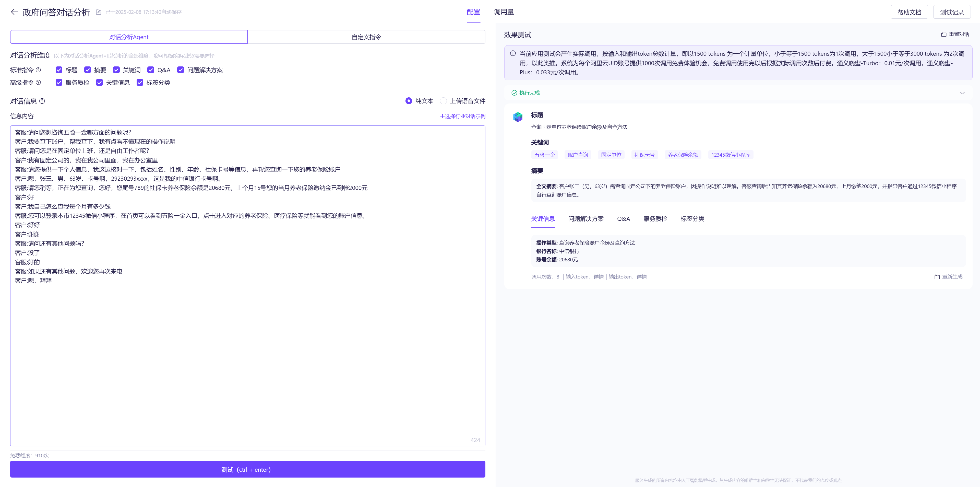Click help icon beside 标准指令
Image resolution: width=980 pixels, height=487 pixels.
(x=38, y=70)
